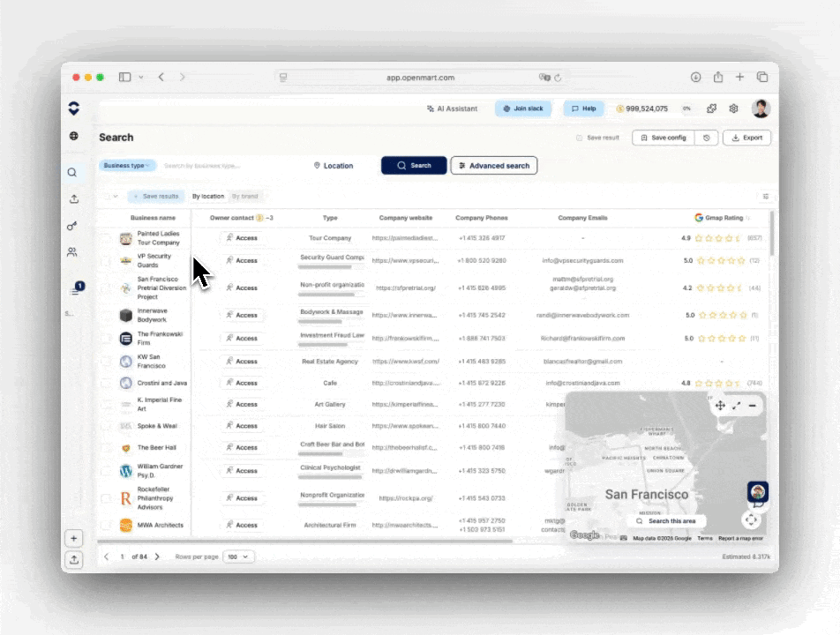
Task: Reload the page in Safari
Action: pyautogui.click(x=558, y=78)
